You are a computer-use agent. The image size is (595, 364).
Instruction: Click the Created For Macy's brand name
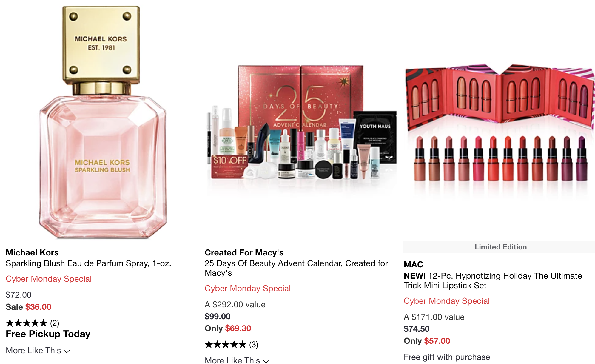point(244,252)
